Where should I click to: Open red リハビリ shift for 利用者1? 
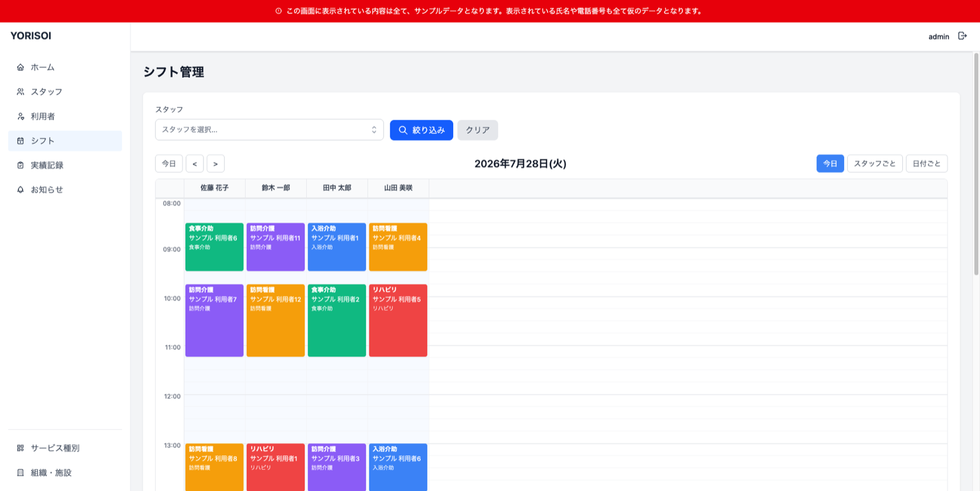click(276, 467)
